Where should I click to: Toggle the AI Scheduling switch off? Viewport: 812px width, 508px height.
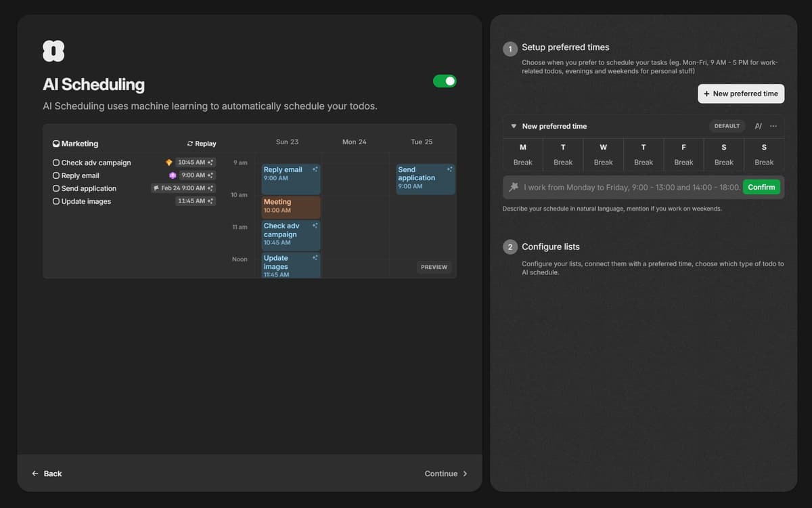point(445,81)
